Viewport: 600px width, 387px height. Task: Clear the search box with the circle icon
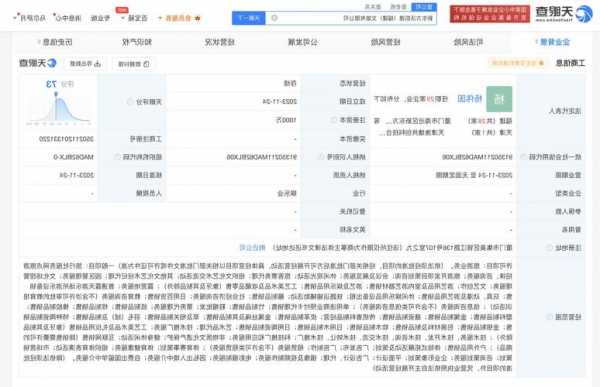[274, 18]
